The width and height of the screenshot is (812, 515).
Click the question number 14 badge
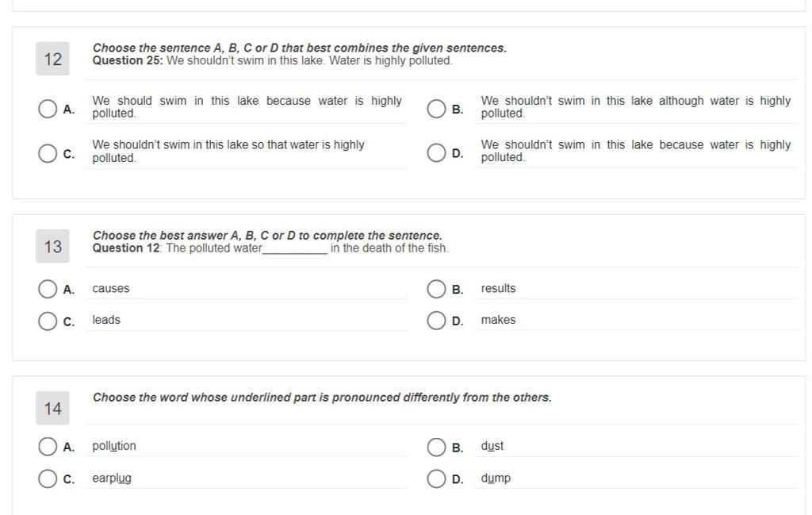[52, 408]
